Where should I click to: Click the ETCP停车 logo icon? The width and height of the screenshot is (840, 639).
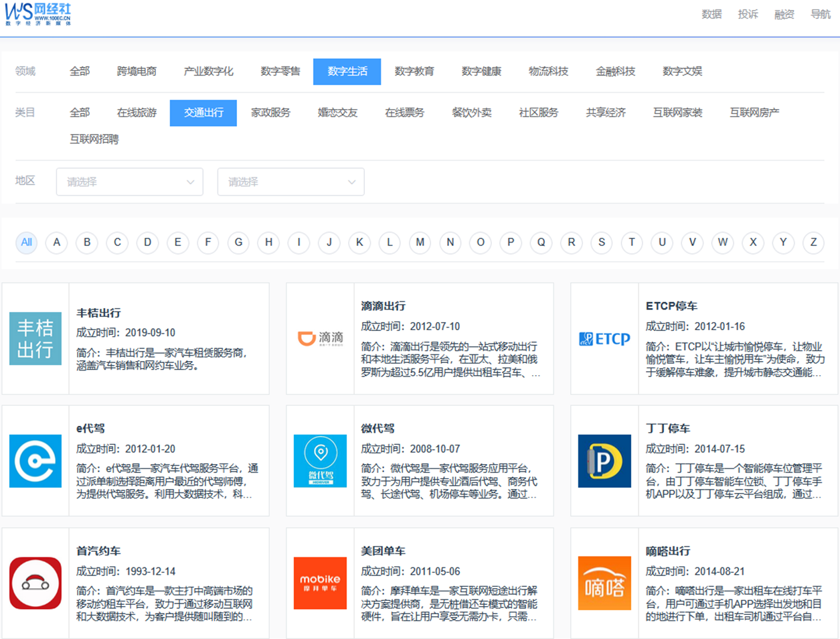pos(604,338)
